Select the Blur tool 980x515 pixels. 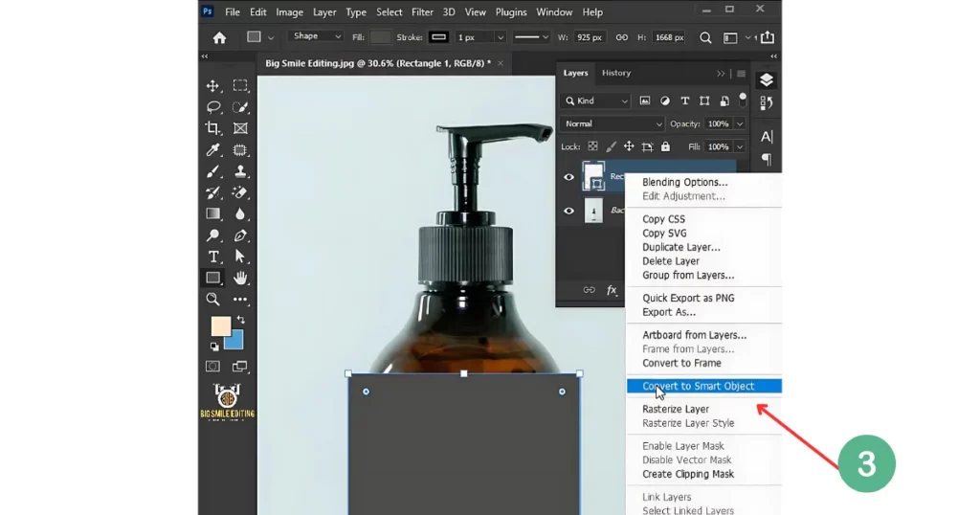tap(240, 213)
